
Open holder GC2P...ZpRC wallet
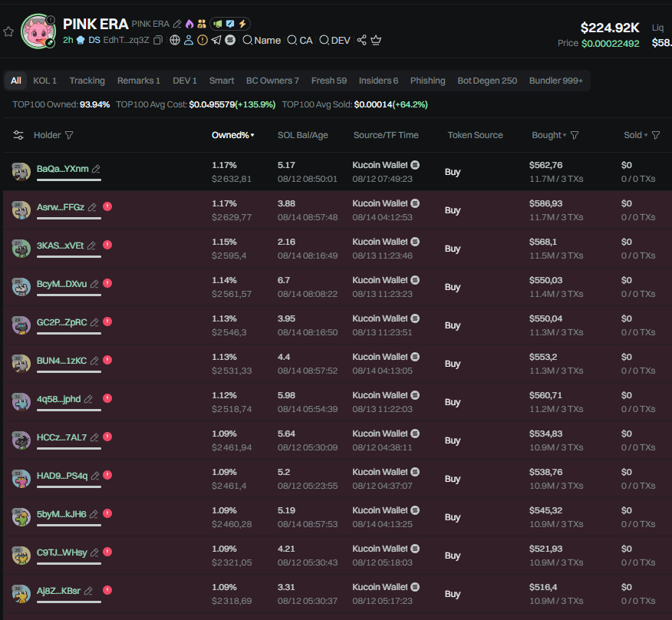coord(61,322)
